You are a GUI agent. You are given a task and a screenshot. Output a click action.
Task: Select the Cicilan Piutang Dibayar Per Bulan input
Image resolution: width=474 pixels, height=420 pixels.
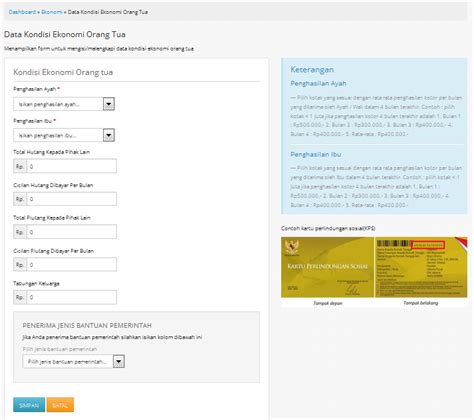pos(72,264)
